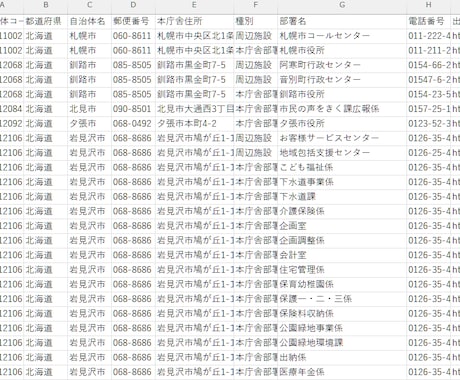Click 北海道 in the 夕張市 row

[46, 124]
